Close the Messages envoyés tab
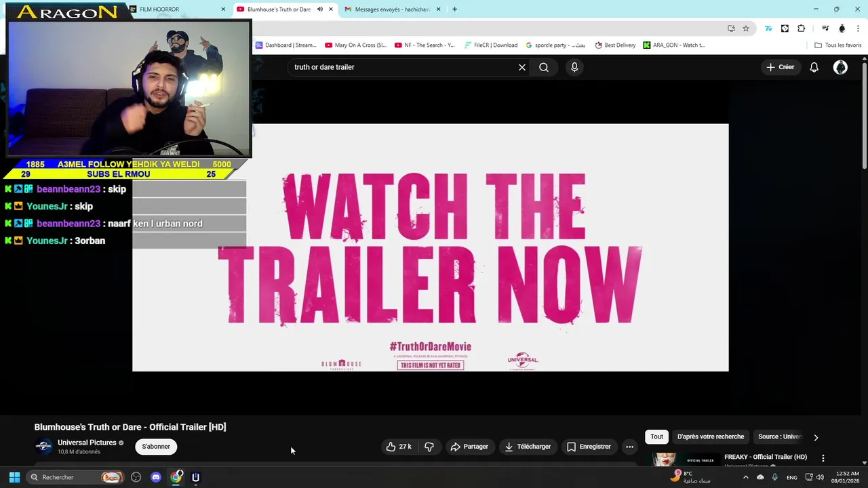This screenshot has height=488, width=868. tap(438, 9)
